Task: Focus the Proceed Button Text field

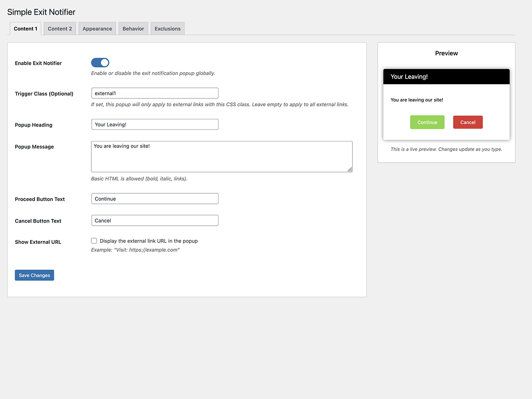Action: coord(155,199)
